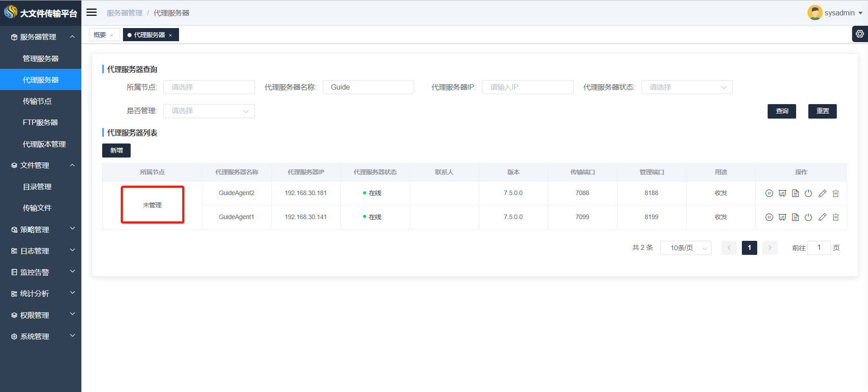
Task: Expand the 日志管理 sidebar group
Action: click(41, 251)
